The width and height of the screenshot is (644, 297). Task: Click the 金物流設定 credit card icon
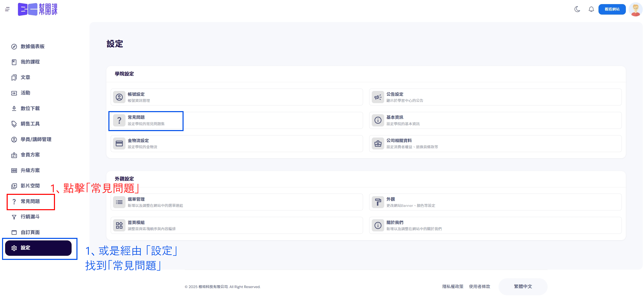pos(119,143)
